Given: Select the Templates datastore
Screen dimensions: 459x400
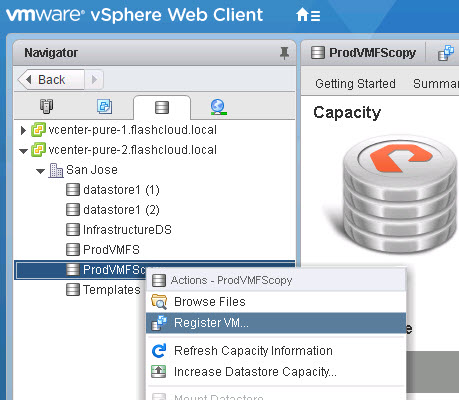Looking at the screenshot, I should [x=112, y=290].
